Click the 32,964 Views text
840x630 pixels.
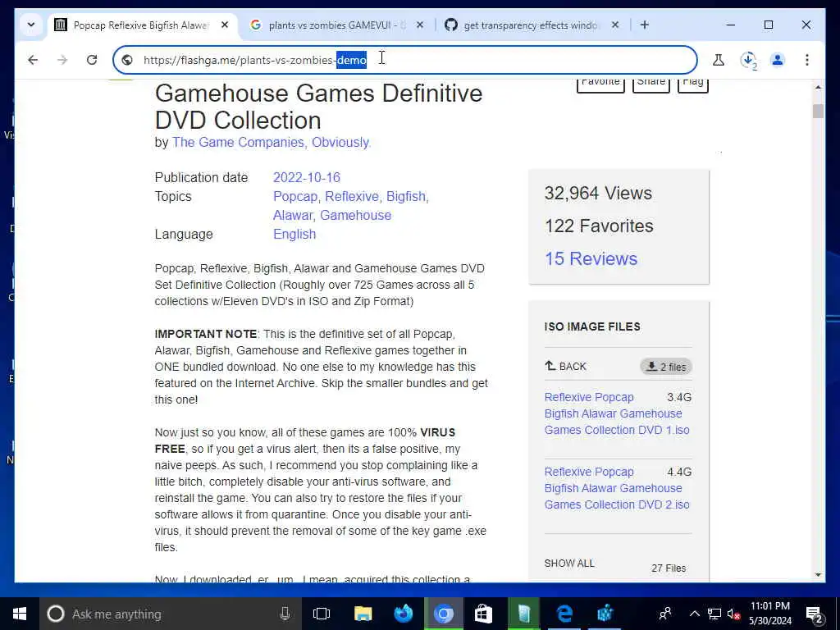click(x=598, y=194)
